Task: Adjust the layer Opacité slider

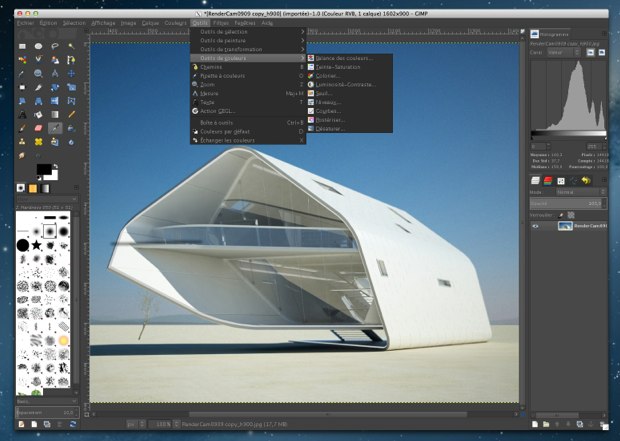Action: 568,203
